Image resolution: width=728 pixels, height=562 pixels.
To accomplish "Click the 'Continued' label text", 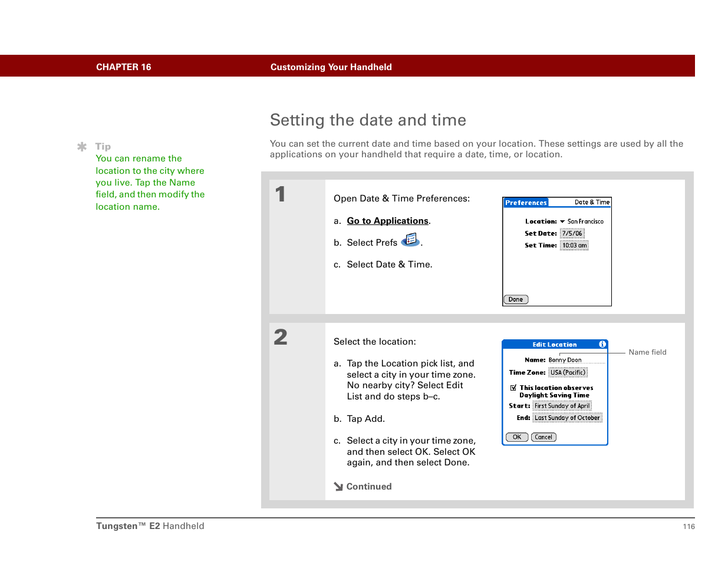I will (369, 487).
